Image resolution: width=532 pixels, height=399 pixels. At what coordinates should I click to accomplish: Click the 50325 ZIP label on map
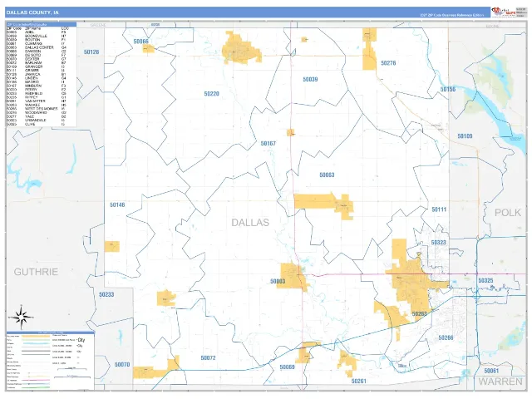[485, 281]
